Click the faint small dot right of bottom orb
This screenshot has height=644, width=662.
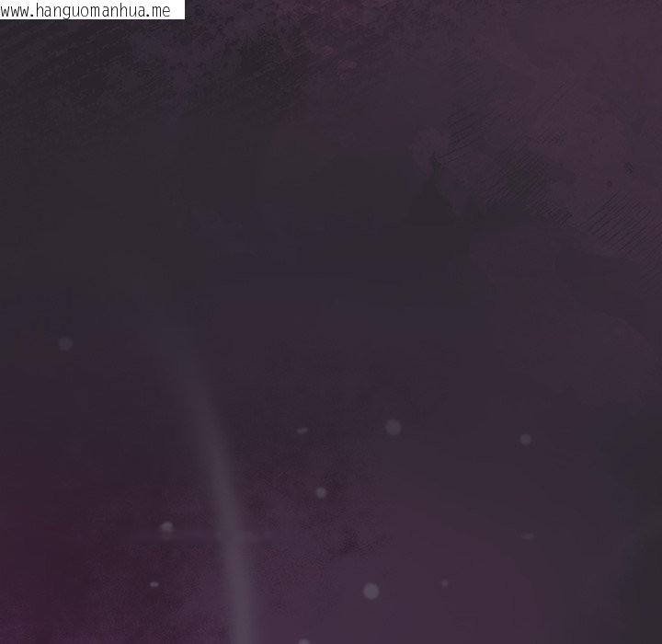445,582
